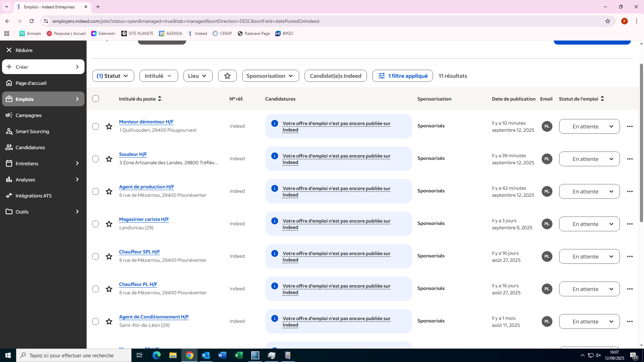Click the Chrome address bar URL

[186, 21]
